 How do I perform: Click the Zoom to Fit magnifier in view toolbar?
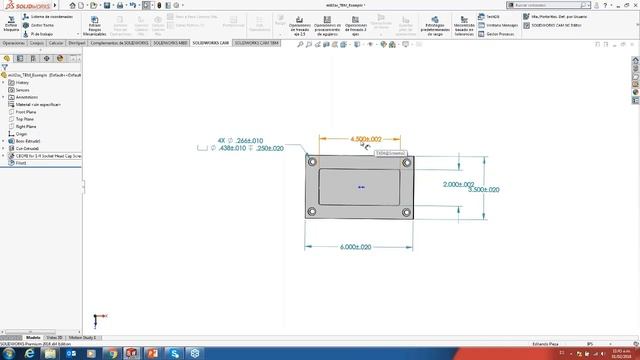pos(300,44)
